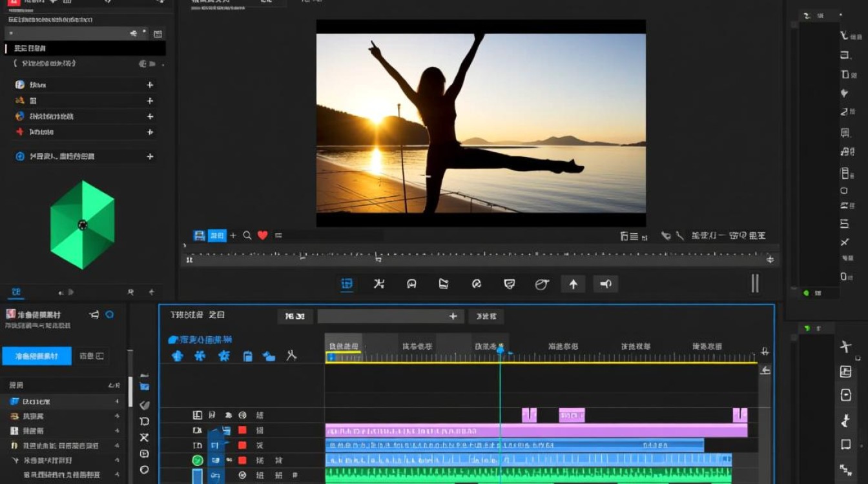Click the up arrow button in center toolbar
868x484 pixels.
(x=573, y=284)
